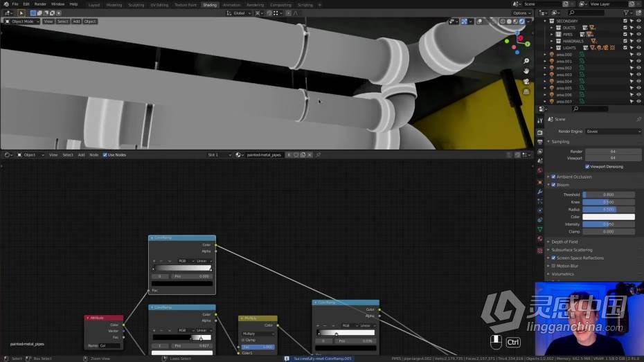Open the Modifier wrench properties tab
Viewport: 644px width, 362px height.
click(x=539, y=192)
